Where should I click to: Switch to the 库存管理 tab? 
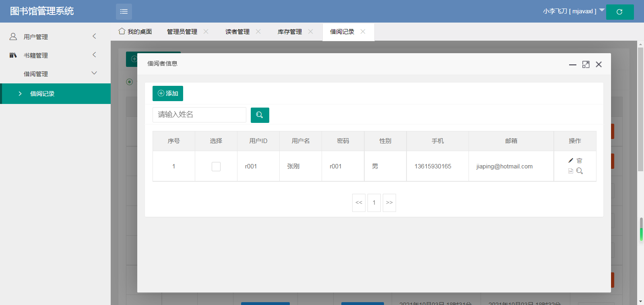coord(290,32)
